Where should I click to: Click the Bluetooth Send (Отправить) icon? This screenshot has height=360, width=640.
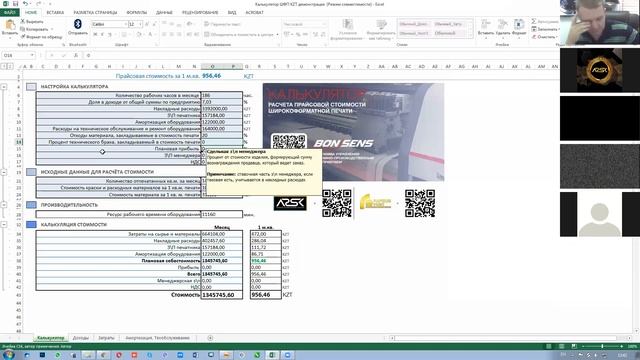(78, 24)
